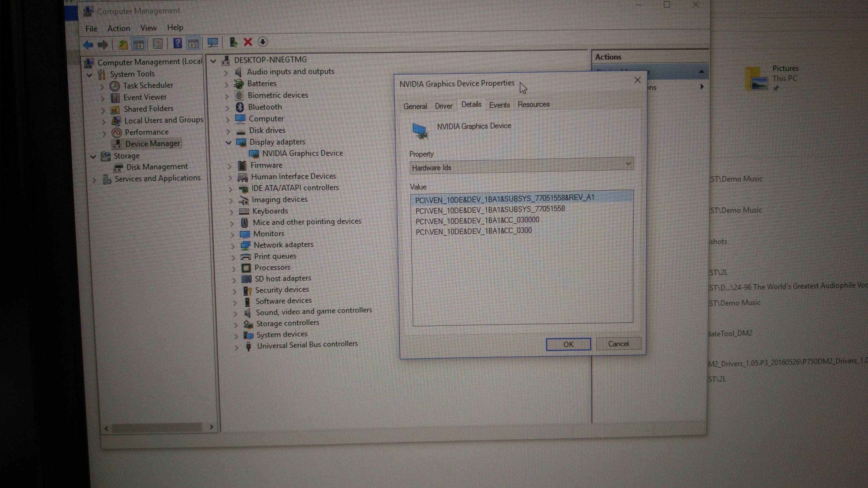Collapse the Display adapters category
868x488 pixels.
(229, 143)
